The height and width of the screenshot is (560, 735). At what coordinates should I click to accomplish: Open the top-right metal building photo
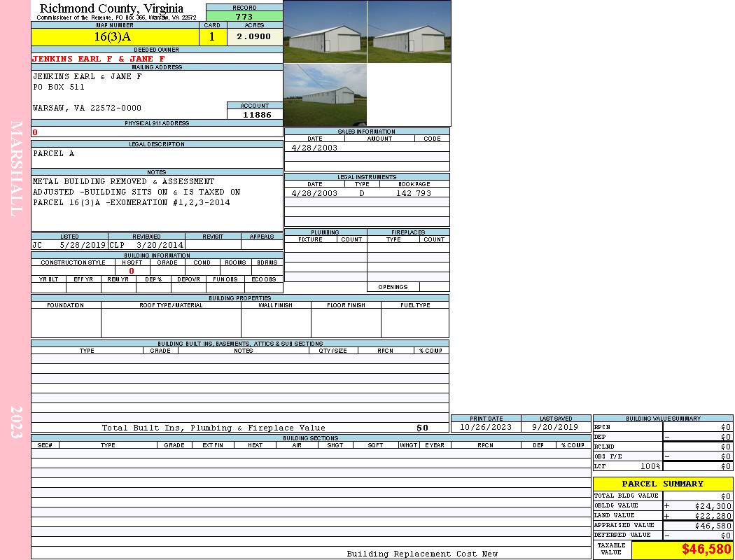click(x=409, y=31)
